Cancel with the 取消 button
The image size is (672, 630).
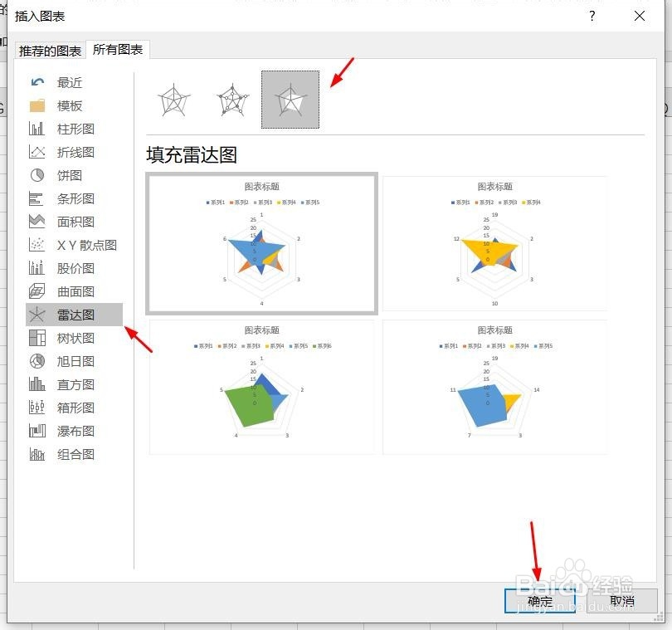622,601
